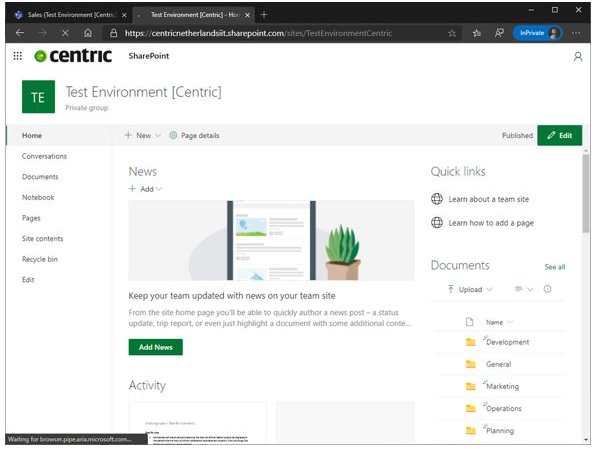
Task: Close the Test Environment [Centric] Home tab
Action: (x=247, y=15)
